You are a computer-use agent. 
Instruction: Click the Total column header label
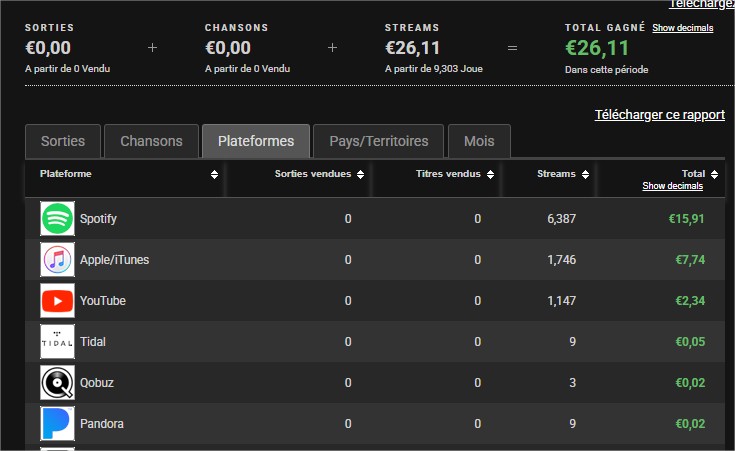[x=693, y=173]
